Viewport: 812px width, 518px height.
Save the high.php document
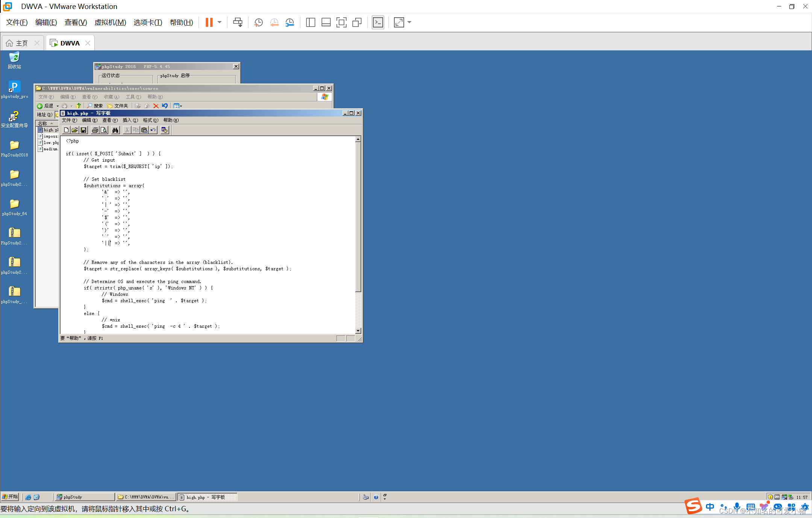83,130
